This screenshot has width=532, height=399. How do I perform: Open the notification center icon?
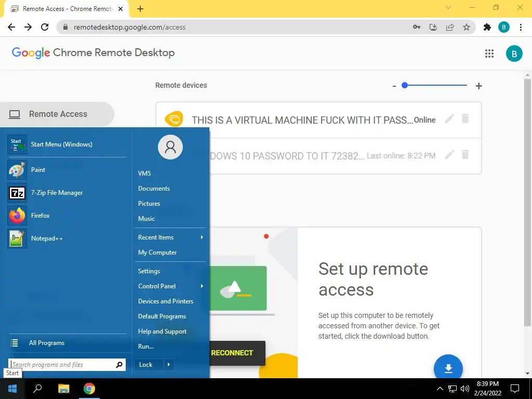(x=515, y=389)
